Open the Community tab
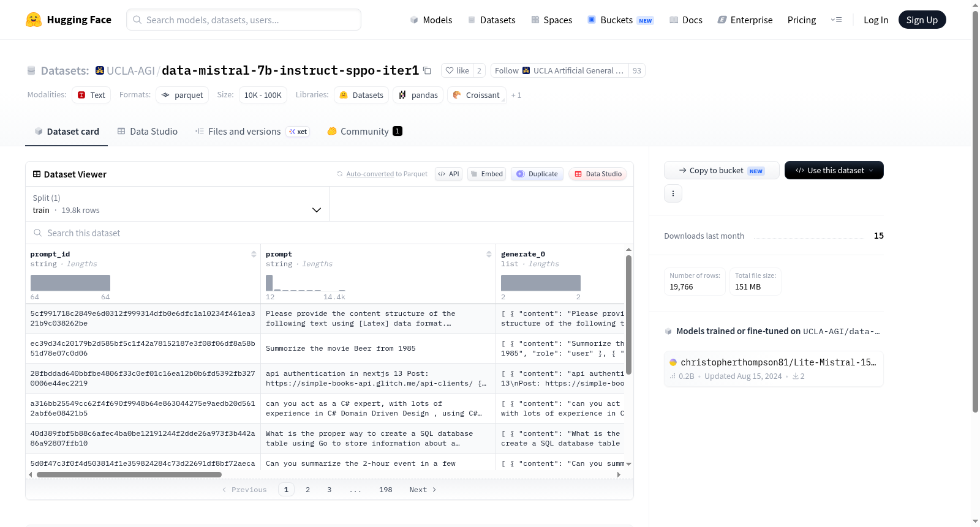Screen dimensions: 980x527 [364, 132]
